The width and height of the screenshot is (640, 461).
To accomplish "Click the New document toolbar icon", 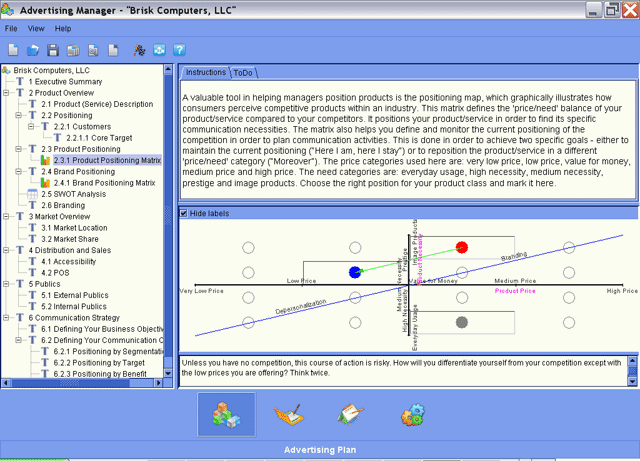I will [x=13, y=50].
